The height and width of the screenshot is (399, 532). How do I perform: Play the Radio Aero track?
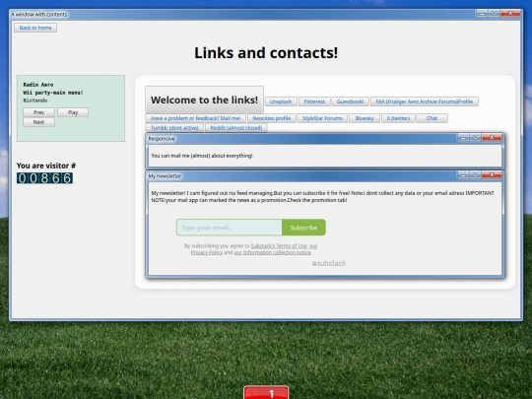pos(73,112)
